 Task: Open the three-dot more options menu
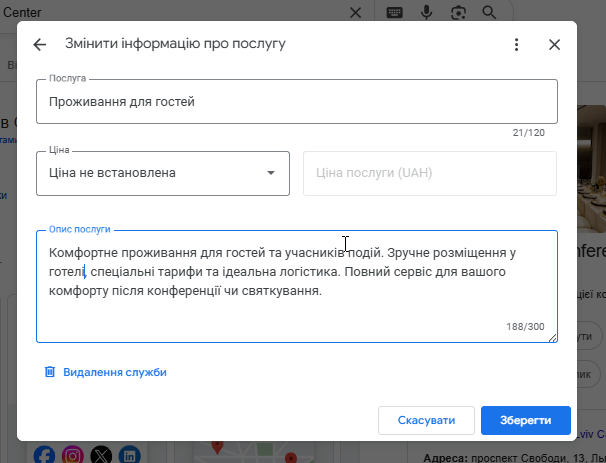pos(516,44)
